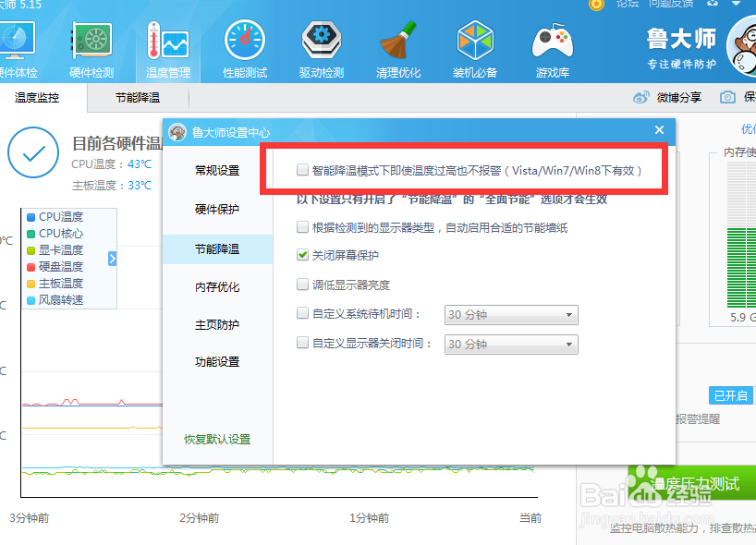Open the 论坛 forum link
Image resolution: width=756 pixels, height=545 pixels.
tap(627, 4)
